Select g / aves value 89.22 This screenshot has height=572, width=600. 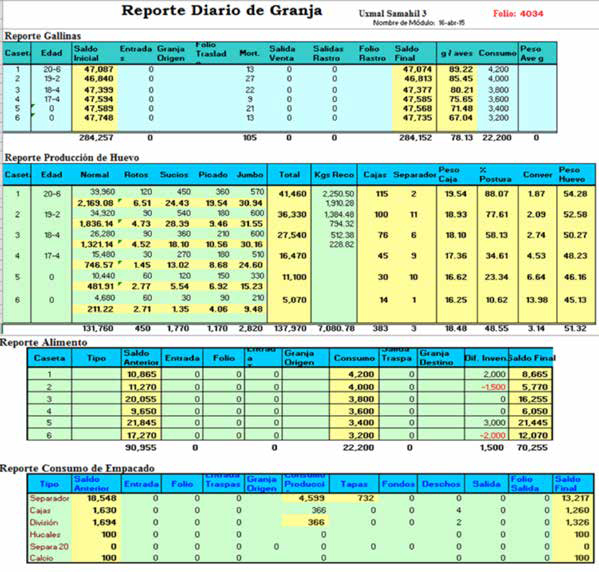tap(461, 69)
